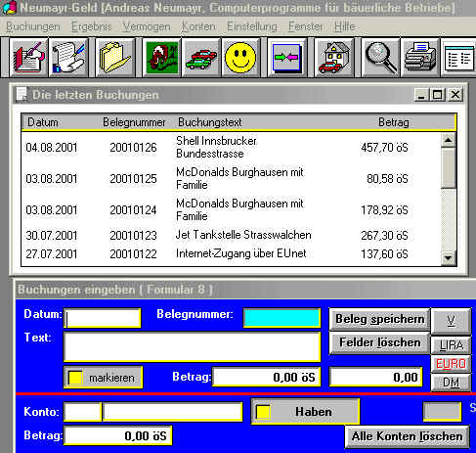Click the amount 80,58 öS
Image resolution: width=476 pixels, height=453 pixels.
tap(387, 179)
